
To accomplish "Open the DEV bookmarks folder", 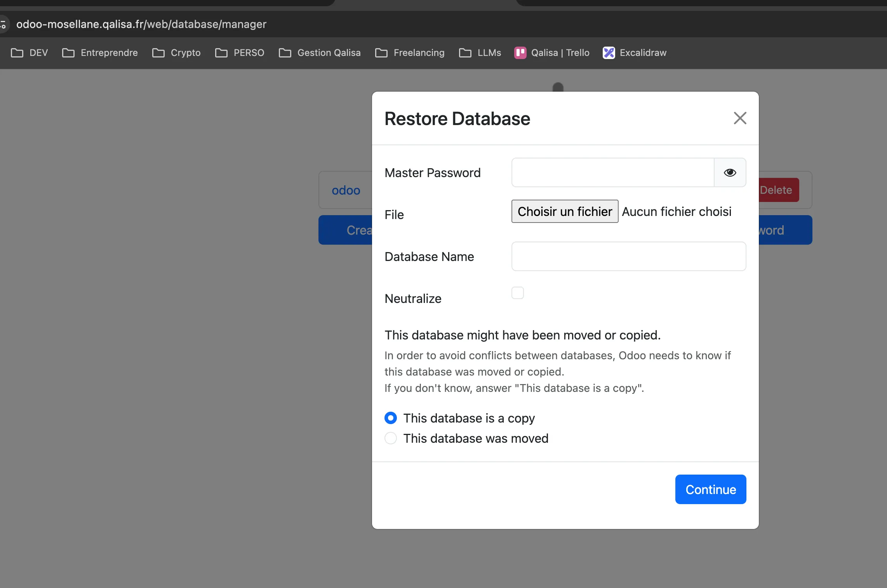I will coord(30,53).
